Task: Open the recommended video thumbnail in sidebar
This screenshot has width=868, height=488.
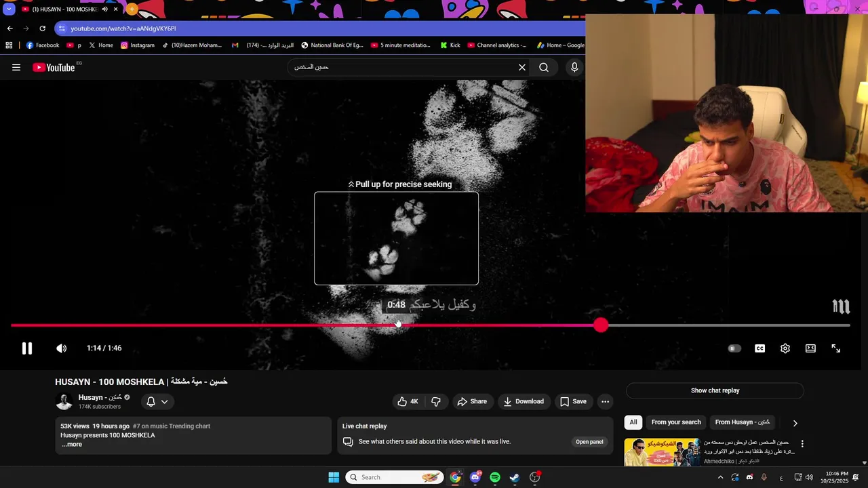Action: [x=662, y=453]
